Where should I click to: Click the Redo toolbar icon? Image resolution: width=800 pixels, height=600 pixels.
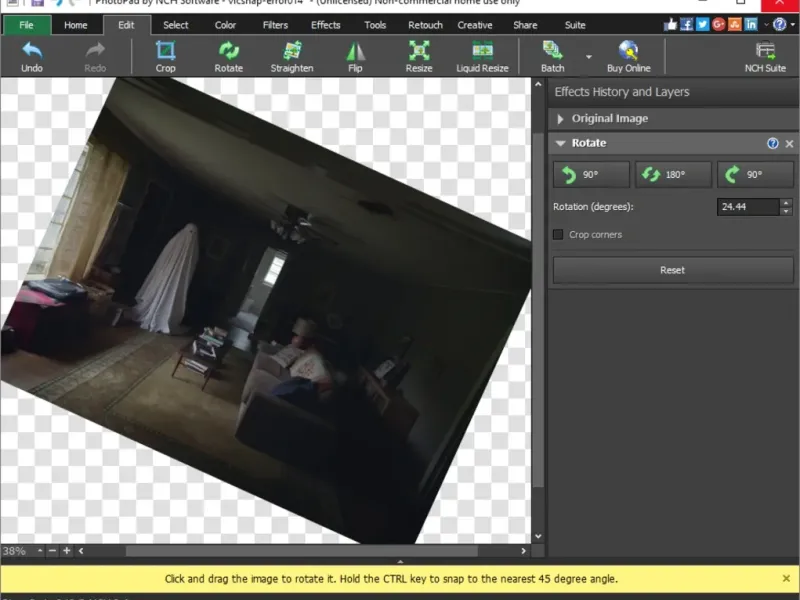(95, 56)
